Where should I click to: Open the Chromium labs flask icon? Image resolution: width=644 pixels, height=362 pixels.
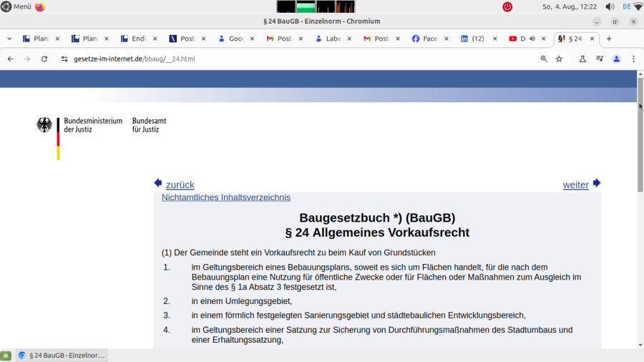pos(582,59)
